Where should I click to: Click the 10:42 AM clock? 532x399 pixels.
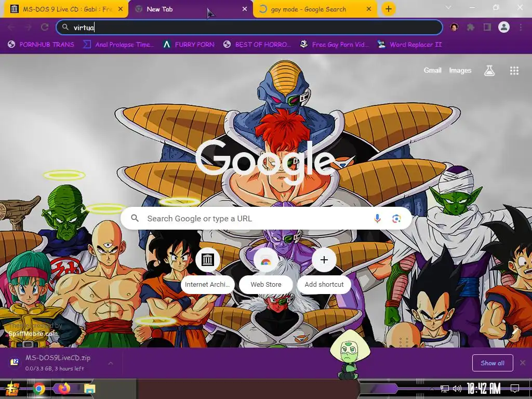pyautogui.click(x=484, y=389)
